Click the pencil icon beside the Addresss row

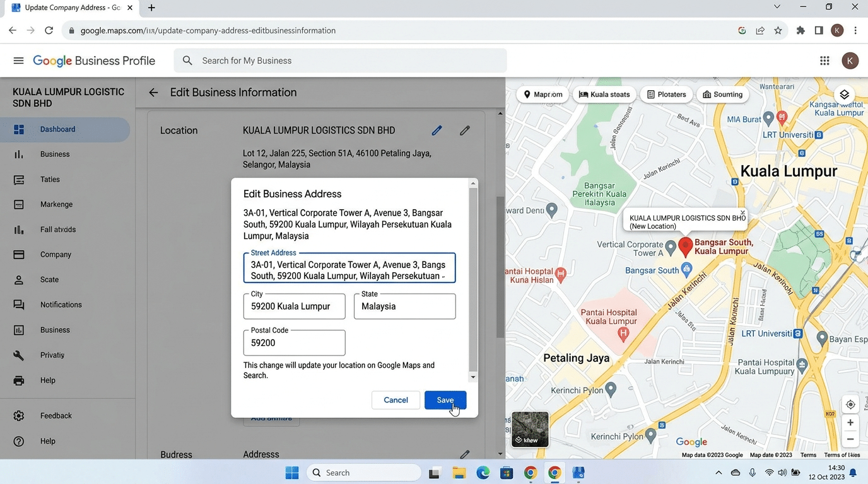tap(465, 454)
